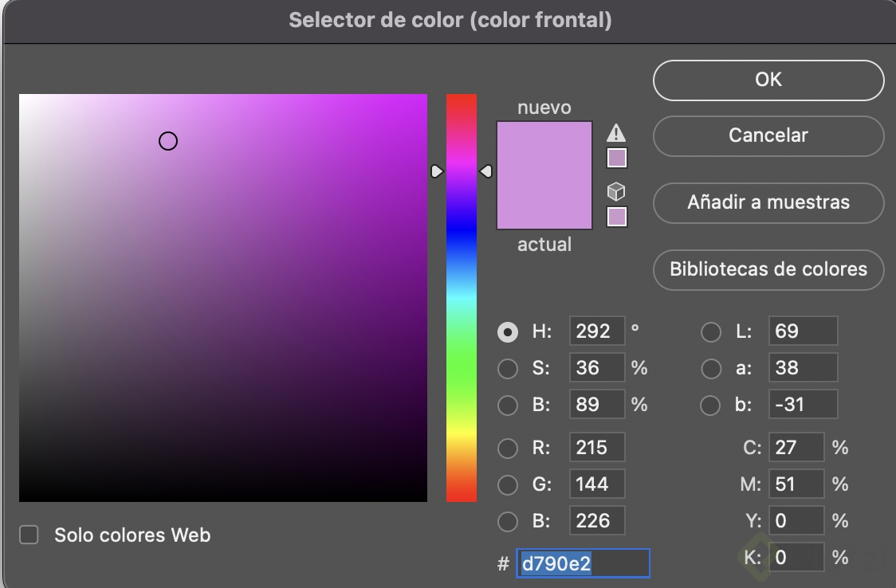Click the left hue slider arrow handle
Screen dimensions: 896x588
[436, 171]
